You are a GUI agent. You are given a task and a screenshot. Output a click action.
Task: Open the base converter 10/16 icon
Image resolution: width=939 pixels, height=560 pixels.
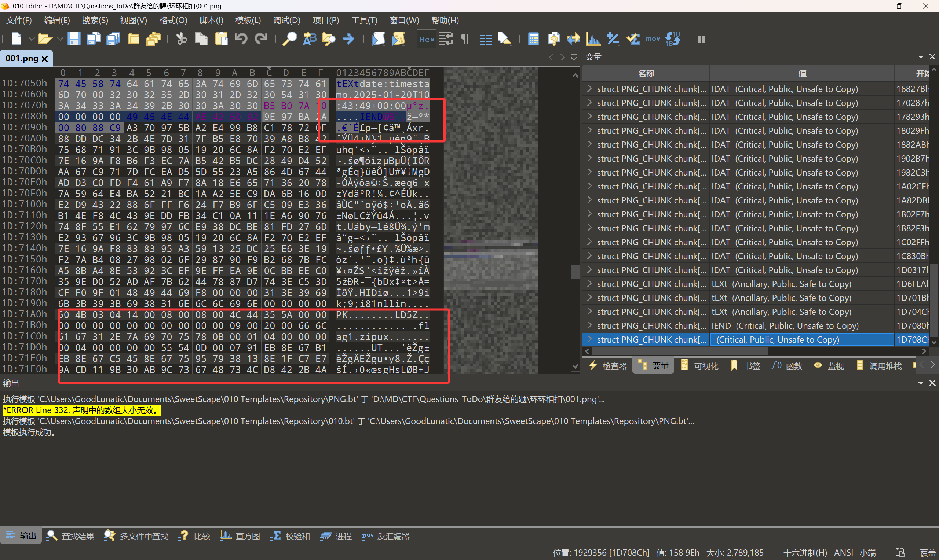pos(673,38)
